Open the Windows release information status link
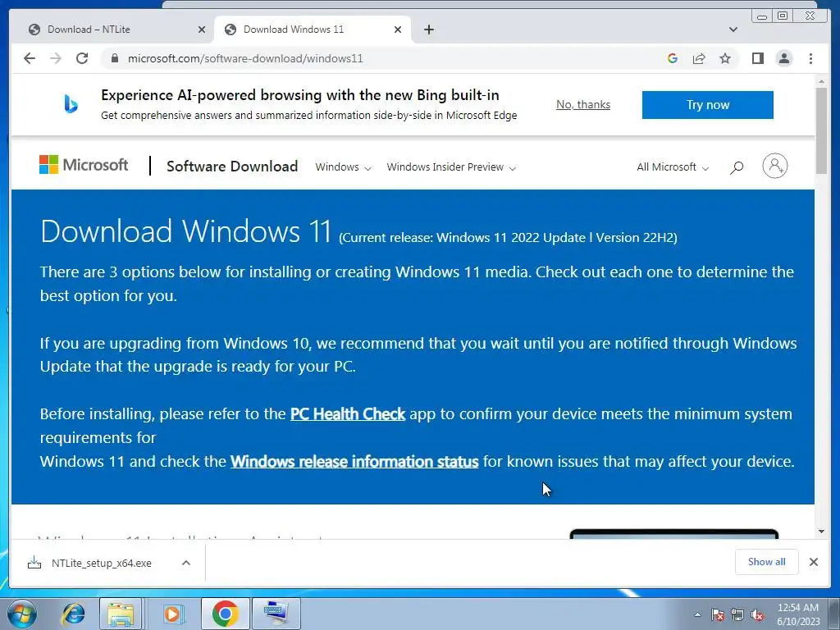The width and height of the screenshot is (840, 630). coord(354,461)
